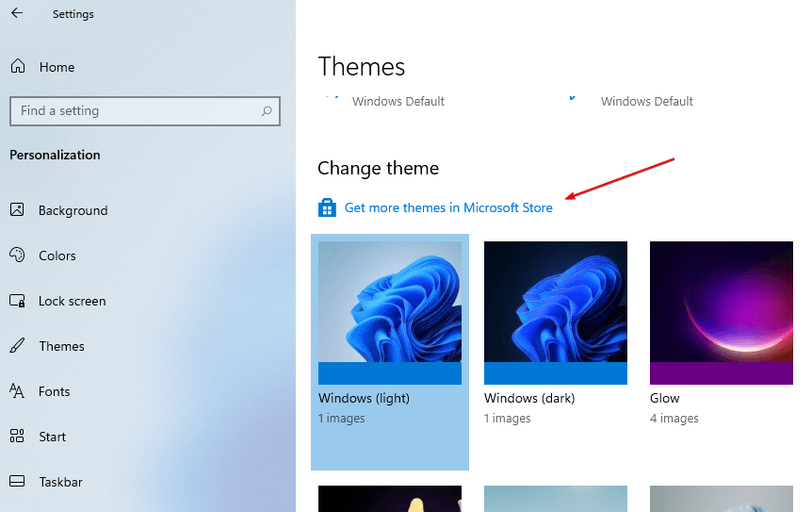Image resolution: width=812 pixels, height=512 pixels.
Task: Click the Start tiles icon
Action: tap(17, 436)
